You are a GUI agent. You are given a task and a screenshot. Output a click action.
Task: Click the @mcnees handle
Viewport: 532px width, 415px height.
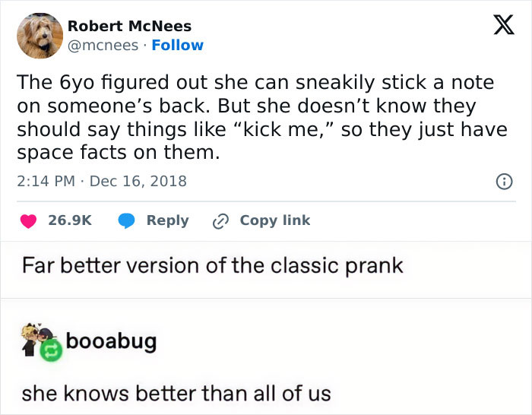pos(103,46)
